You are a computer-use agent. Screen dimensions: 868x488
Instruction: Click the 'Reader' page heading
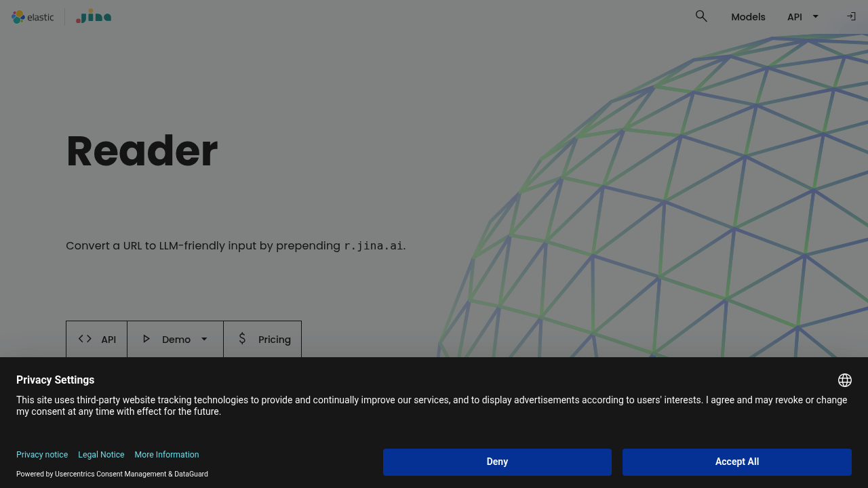[x=142, y=150]
